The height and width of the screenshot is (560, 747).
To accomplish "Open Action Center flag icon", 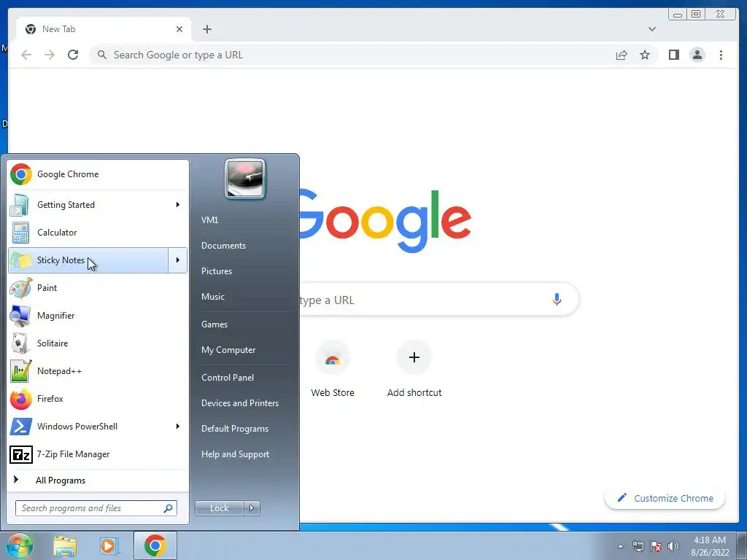I will [656, 546].
